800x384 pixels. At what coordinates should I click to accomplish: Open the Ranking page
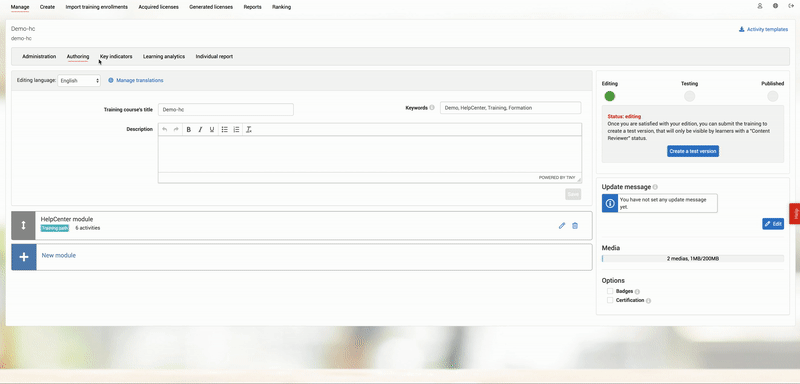click(x=282, y=7)
